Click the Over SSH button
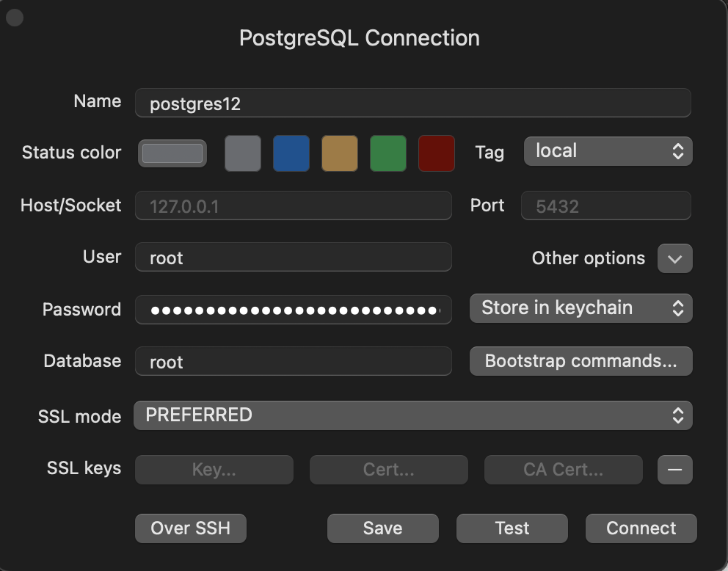 [191, 528]
